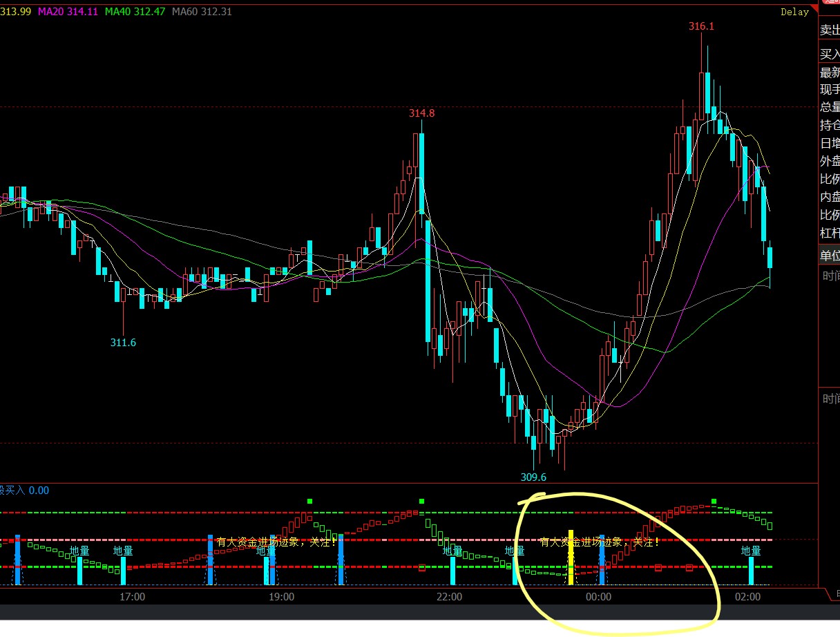Click the 日增 label in the quote panel
The width and height of the screenshot is (840, 637).
(x=830, y=143)
